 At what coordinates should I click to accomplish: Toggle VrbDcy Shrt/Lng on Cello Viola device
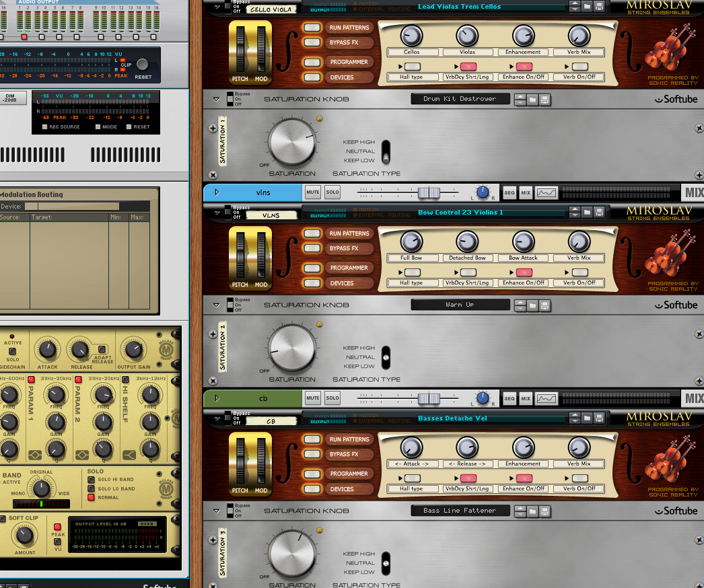pyautogui.click(x=468, y=67)
